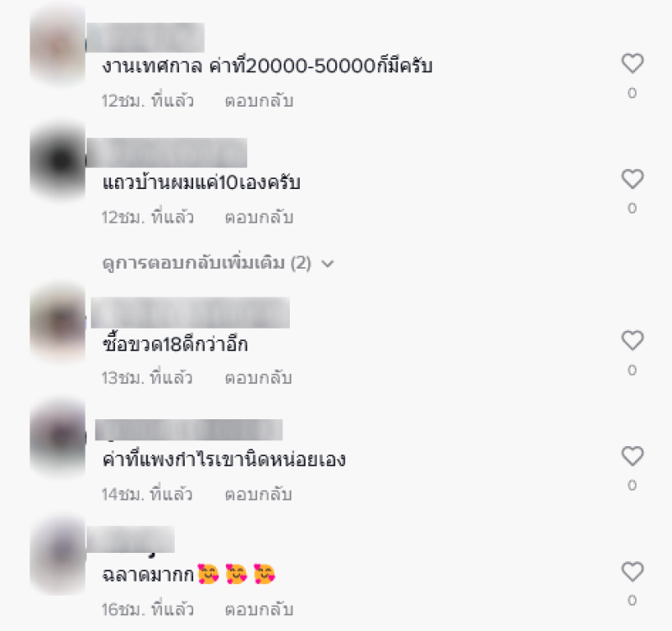Screen dimensions: 672x631
Task: Click the 12ชม. ที่แล้ว timestamp on first comment
Action: click(x=148, y=101)
